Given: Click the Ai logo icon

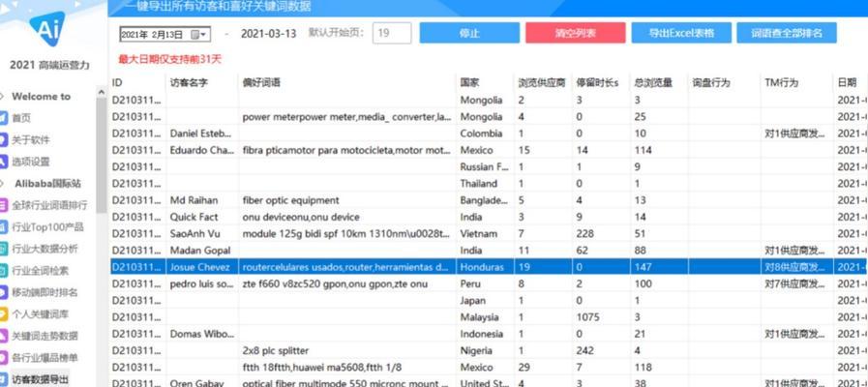Looking at the screenshot, I should coord(46,29).
